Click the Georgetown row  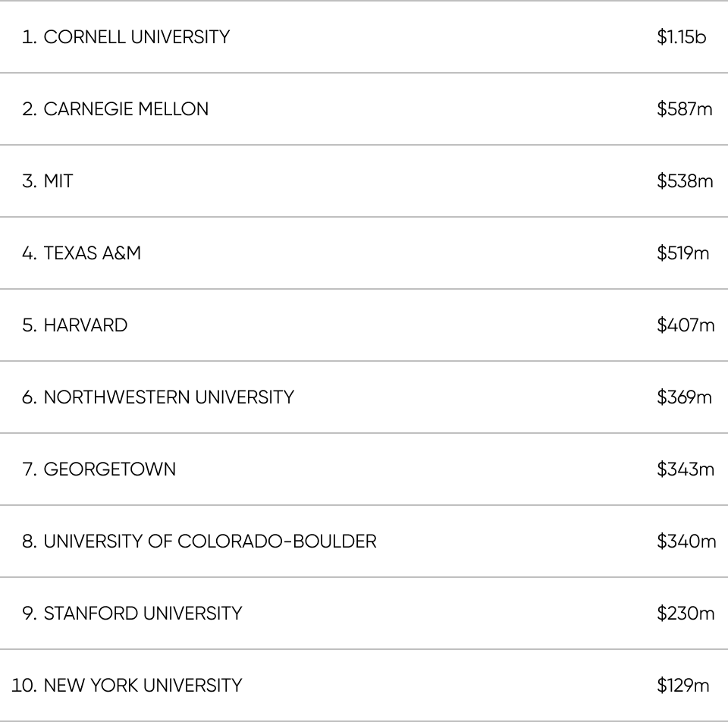[364, 469]
